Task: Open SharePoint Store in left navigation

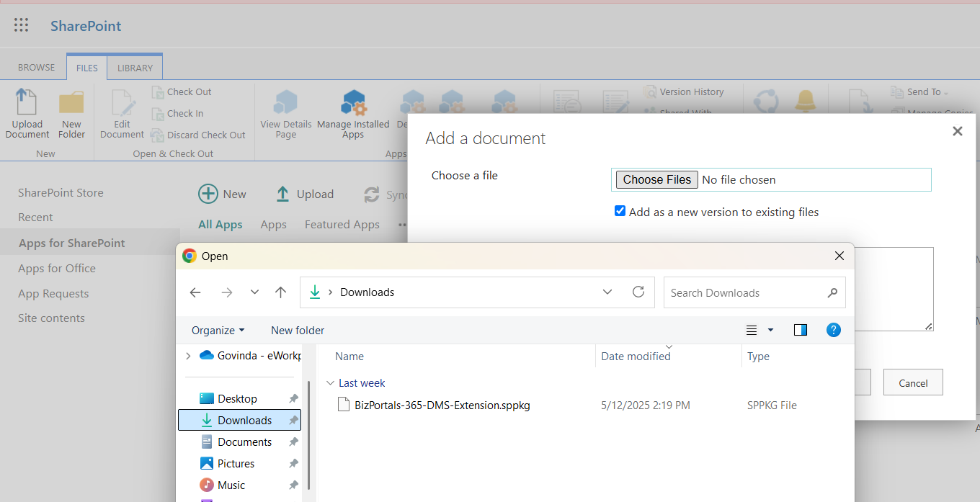Action: coord(61,193)
